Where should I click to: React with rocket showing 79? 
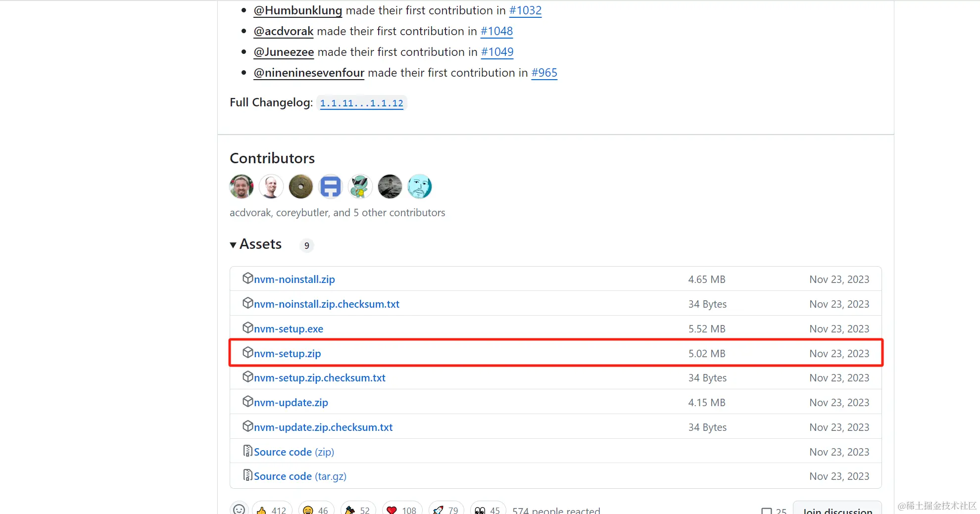click(446, 509)
